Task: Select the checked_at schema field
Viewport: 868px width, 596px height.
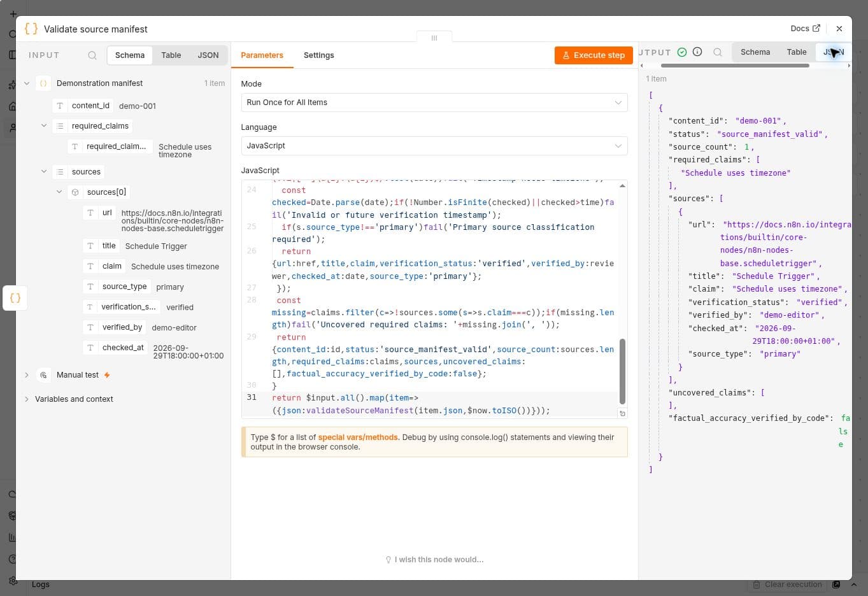Action: (x=116, y=348)
